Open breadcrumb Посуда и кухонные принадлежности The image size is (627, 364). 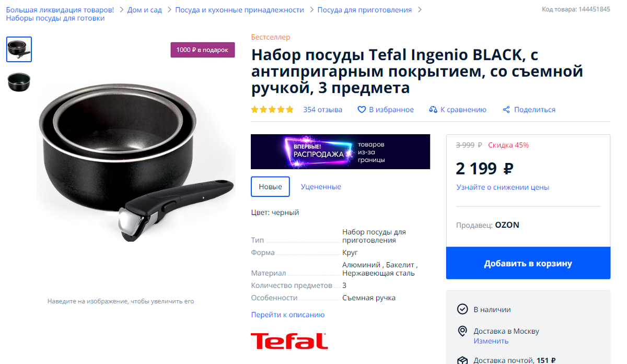(x=239, y=10)
